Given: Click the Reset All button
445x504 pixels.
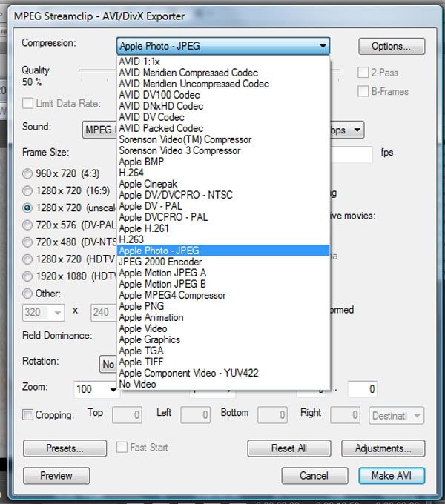Looking at the screenshot, I should click(x=289, y=448).
